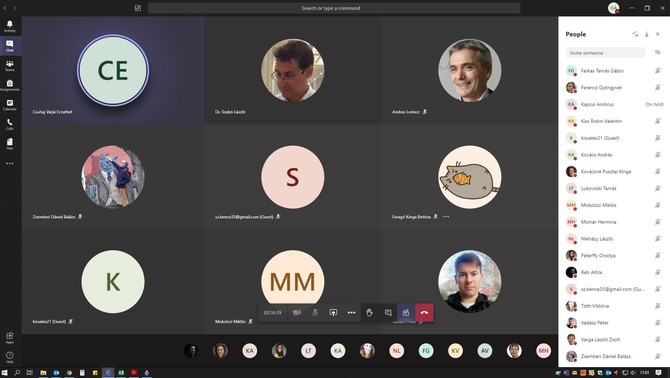The image size is (670, 378).
Task: Toggle the camera in meeting toolbar
Action: click(x=297, y=313)
